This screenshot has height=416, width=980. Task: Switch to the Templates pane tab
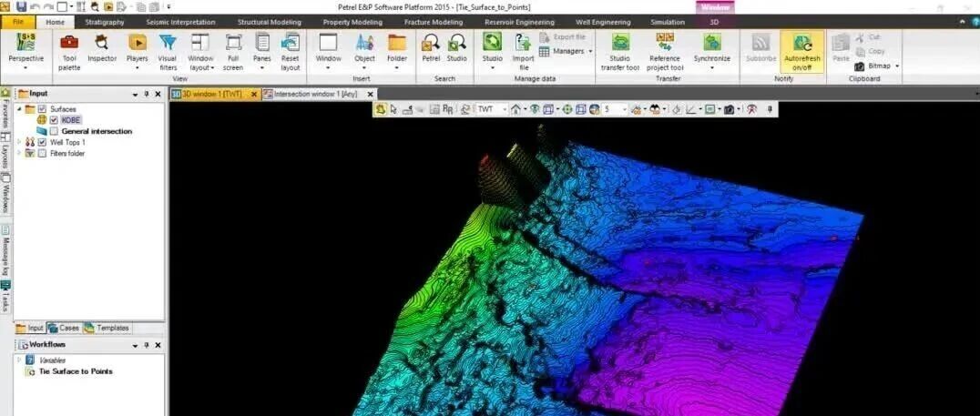click(112, 328)
